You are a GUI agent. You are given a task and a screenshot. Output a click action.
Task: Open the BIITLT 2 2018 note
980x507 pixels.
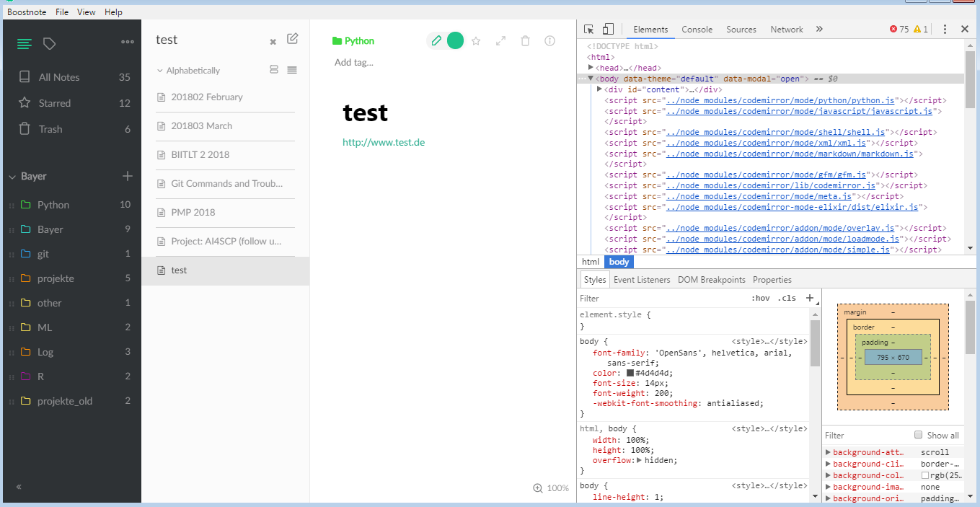click(226, 155)
